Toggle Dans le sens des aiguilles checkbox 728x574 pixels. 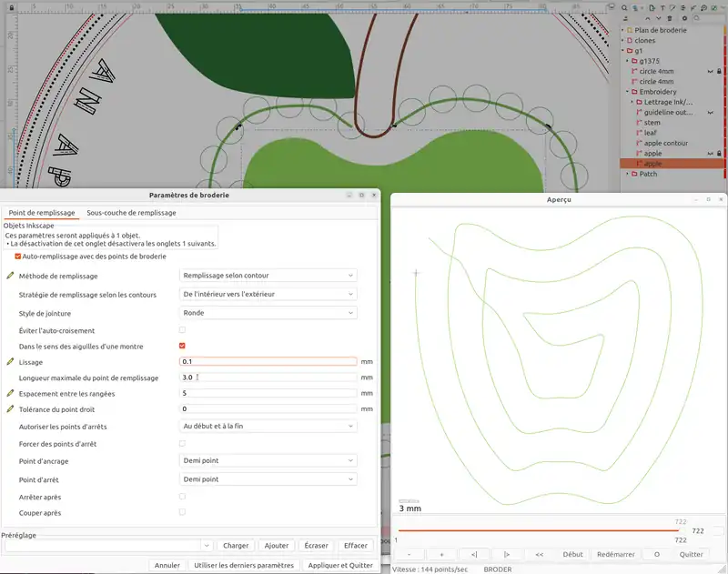[183, 346]
